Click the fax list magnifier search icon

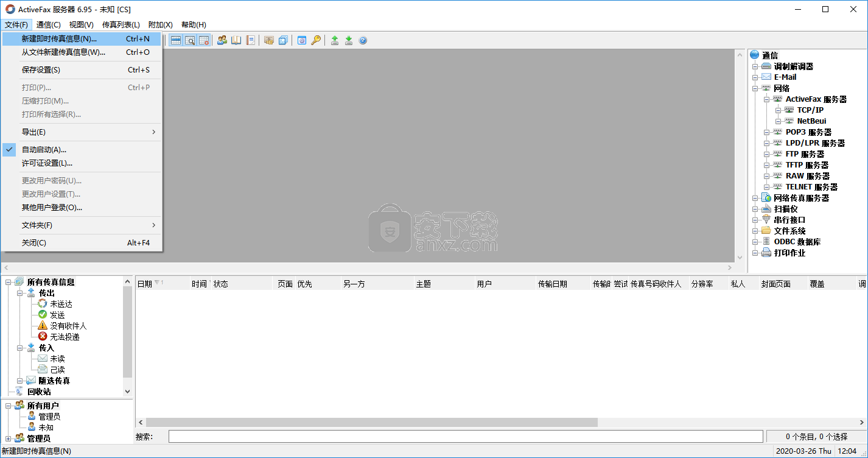(x=190, y=40)
